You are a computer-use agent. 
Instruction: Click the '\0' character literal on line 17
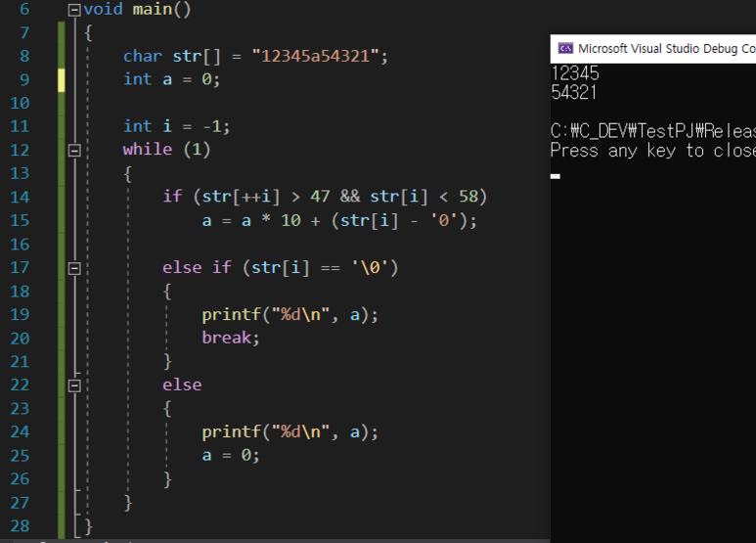(369, 268)
